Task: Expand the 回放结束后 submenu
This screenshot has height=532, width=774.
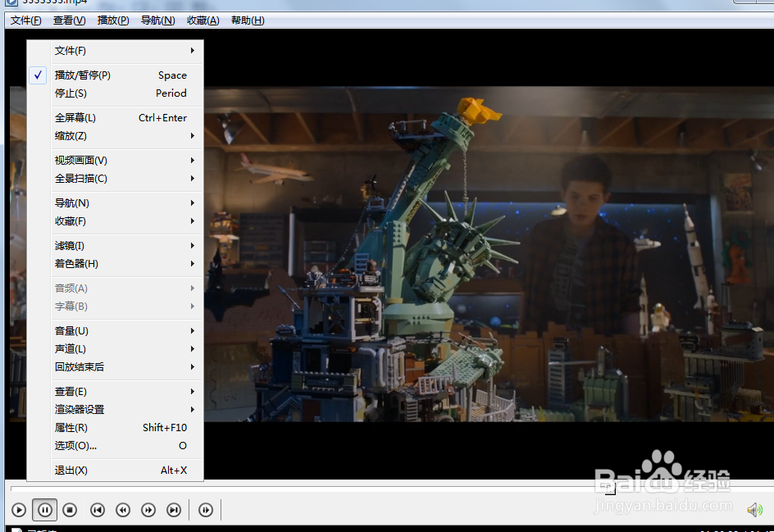Action: tap(115, 366)
